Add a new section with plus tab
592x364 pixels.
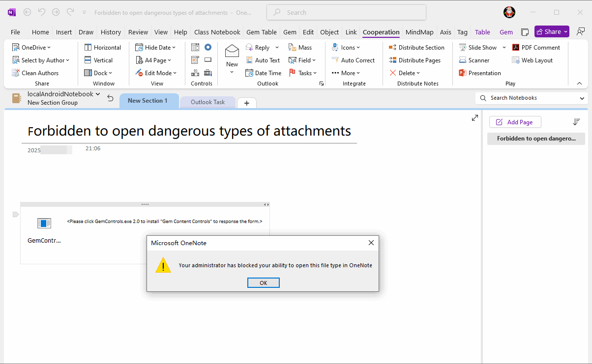[x=247, y=103]
